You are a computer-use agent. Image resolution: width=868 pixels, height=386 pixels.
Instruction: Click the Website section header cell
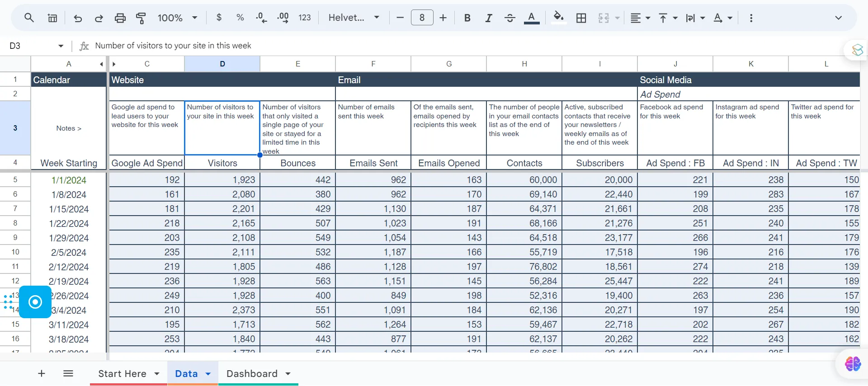[x=222, y=80]
